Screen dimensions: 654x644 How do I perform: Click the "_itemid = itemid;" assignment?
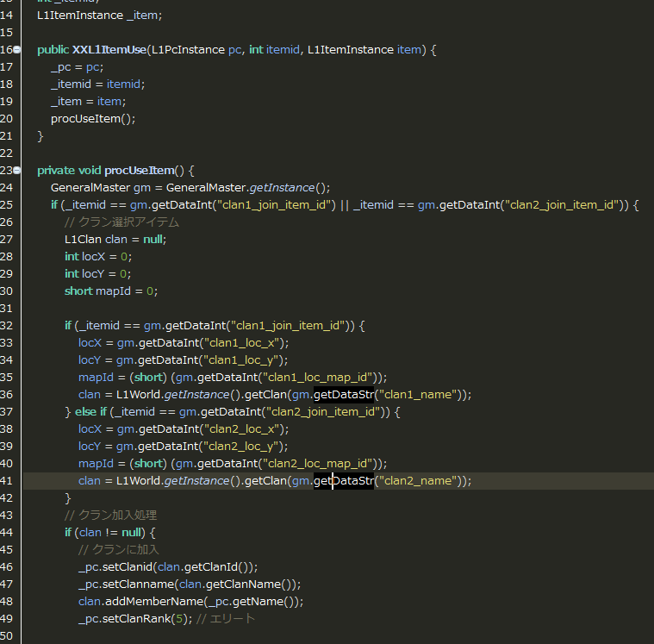tap(97, 84)
